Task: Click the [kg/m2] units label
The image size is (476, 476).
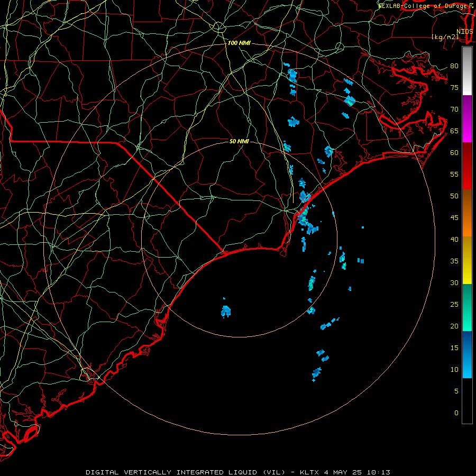Action: point(445,37)
